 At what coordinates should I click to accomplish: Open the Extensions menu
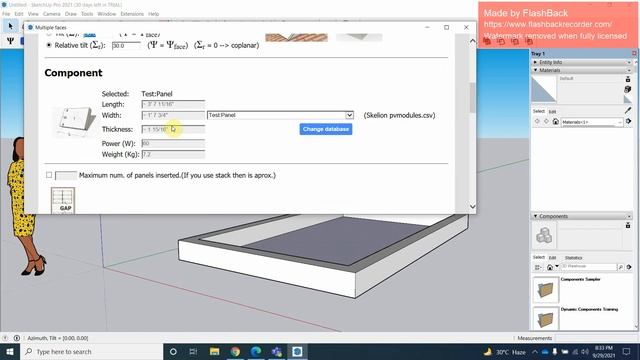click(132, 14)
